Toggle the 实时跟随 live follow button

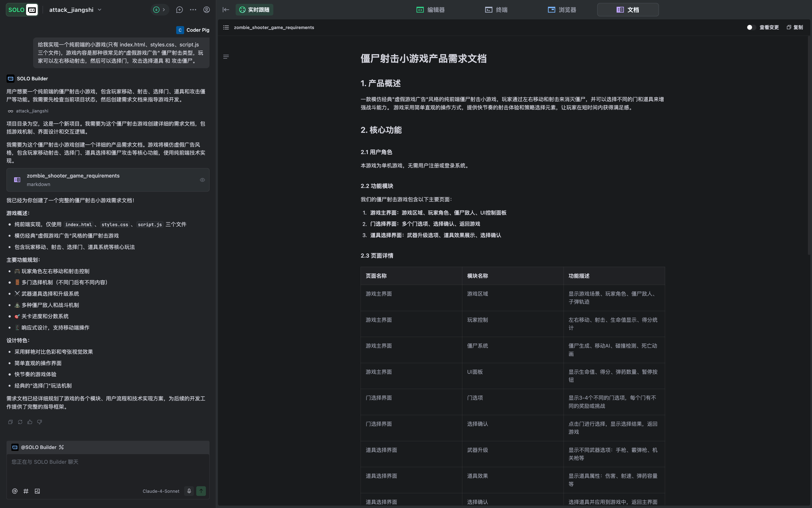coord(254,10)
